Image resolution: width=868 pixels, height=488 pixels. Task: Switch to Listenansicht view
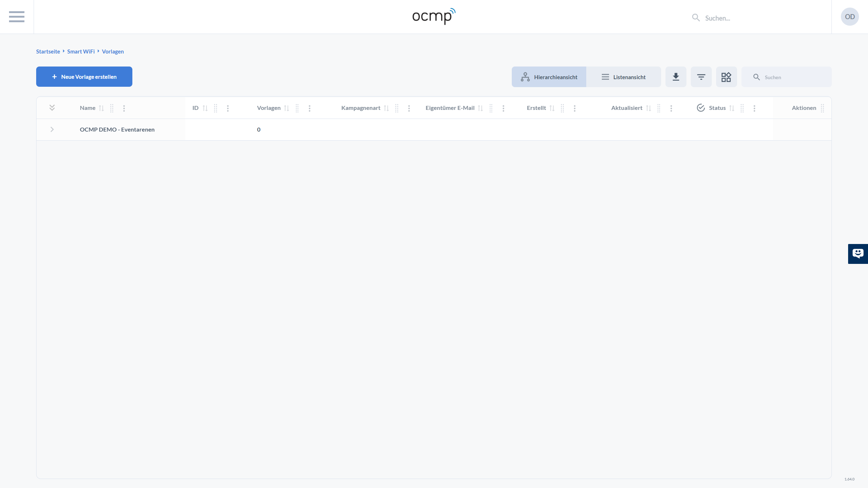click(x=624, y=77)
